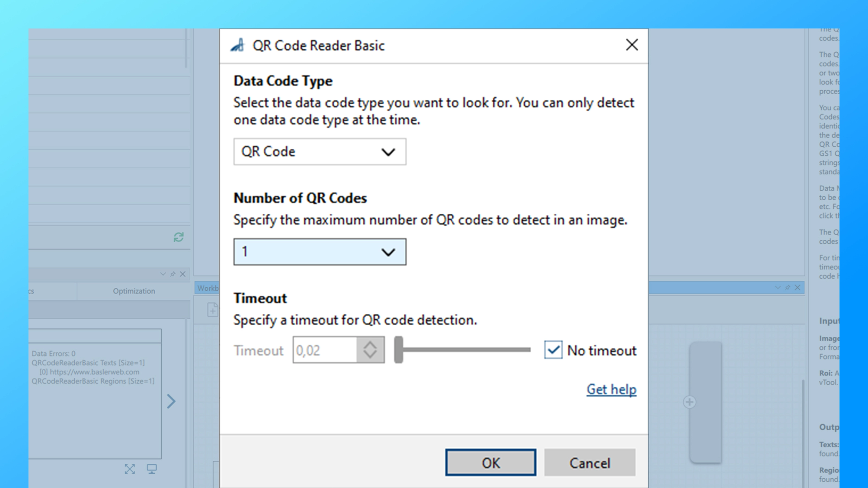Uncheck the No timeout checkbox

[x=553, y=350]
